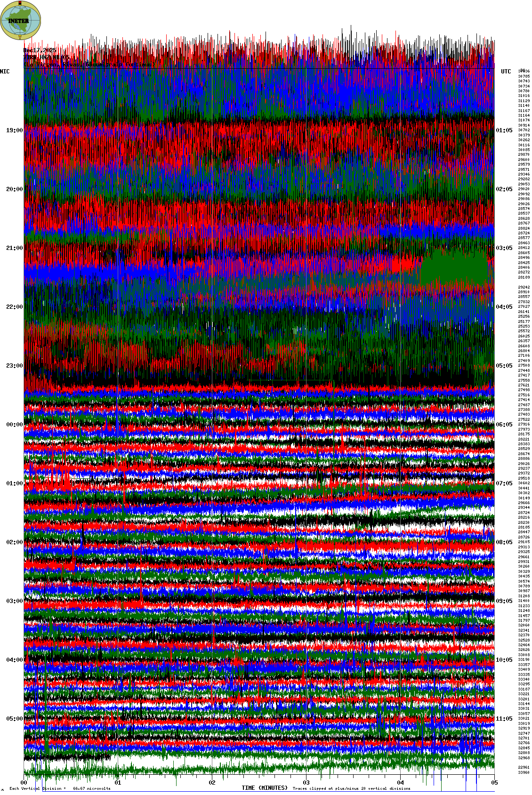Select the 19:00 local time label
This screenshot has height=795, width=532.
coord(14,130)
